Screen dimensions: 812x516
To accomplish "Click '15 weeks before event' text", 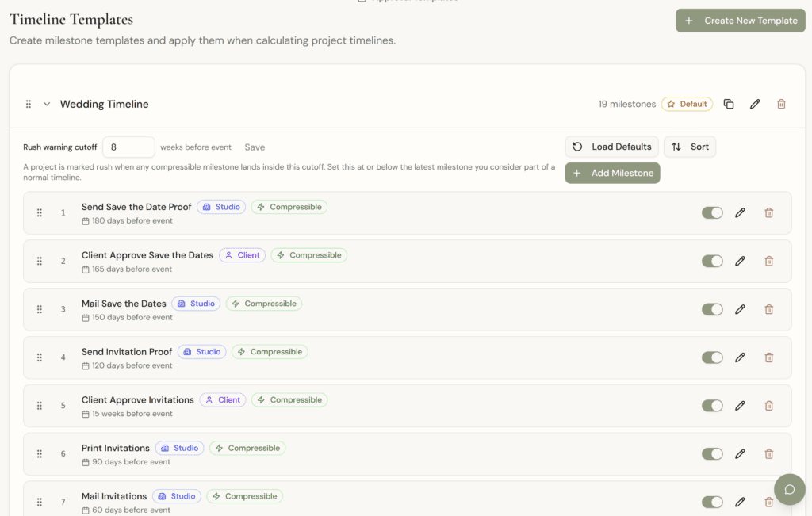I will click(x=132, y=414).
